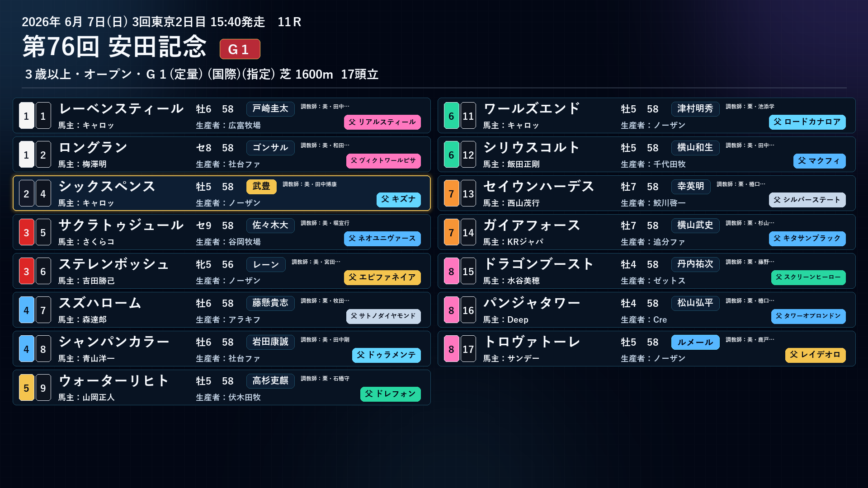The height and width of the screenshot is (488, 868).
Task: Click jockey 幸英明 chip
Action: point(691,187)
